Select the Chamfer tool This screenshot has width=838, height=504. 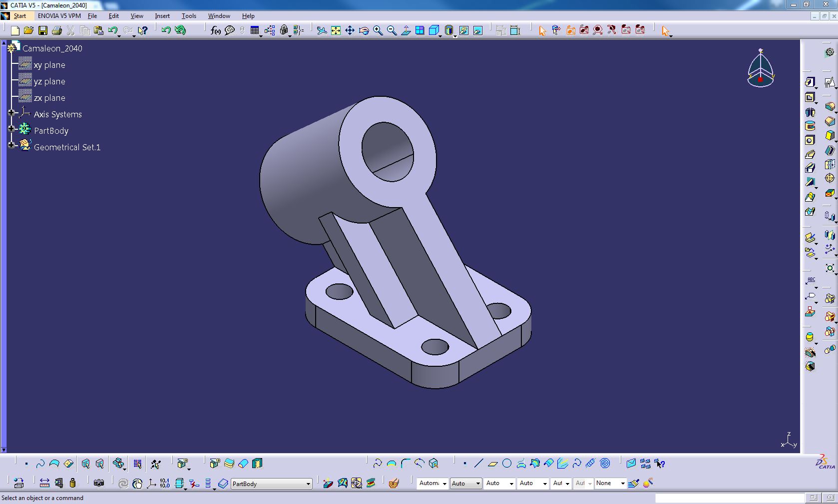[x=830, y=121]
